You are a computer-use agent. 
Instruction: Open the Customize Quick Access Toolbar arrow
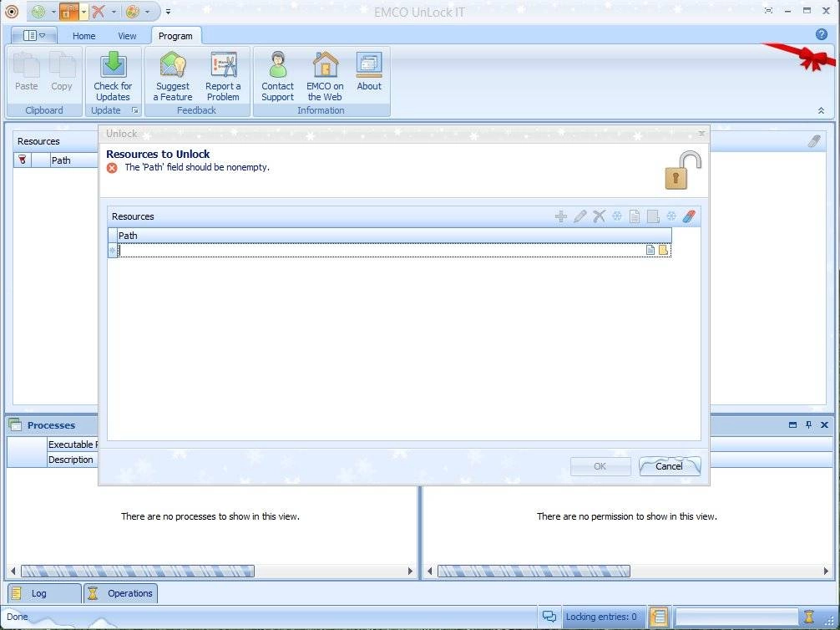pyautogui.click(x=168, y=12)
